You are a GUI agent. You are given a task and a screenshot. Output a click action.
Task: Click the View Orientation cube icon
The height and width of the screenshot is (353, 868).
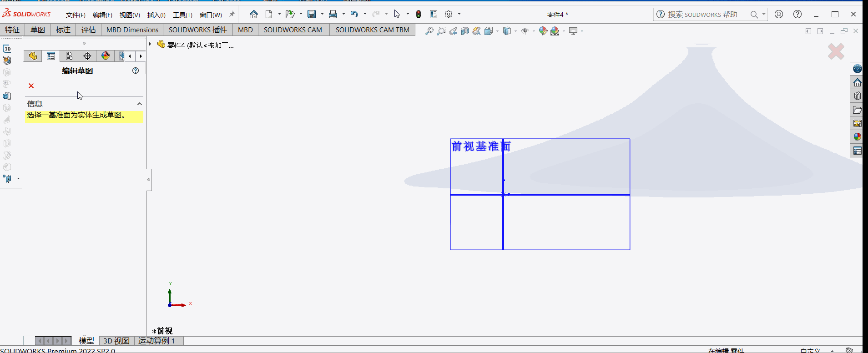click(489, 31)
